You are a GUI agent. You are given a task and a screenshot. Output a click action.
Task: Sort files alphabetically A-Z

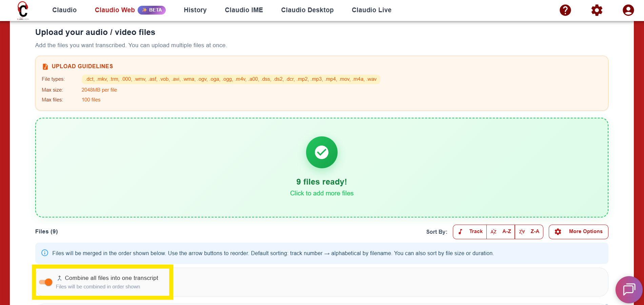click(x=501, y=232)
